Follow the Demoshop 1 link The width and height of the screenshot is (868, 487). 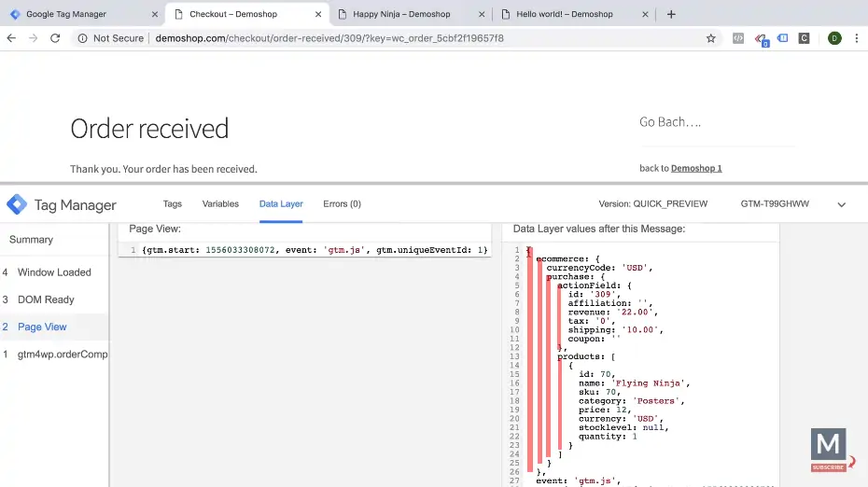[x=696, y=168]
